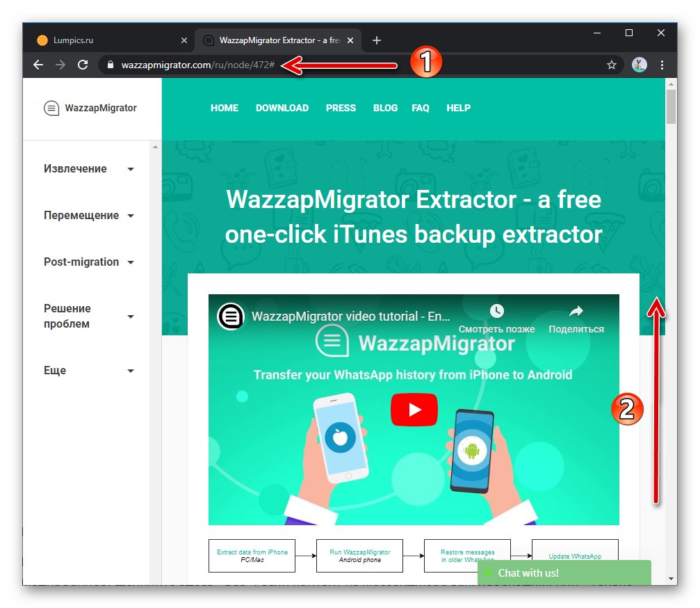Open the DOWNLOAD menu item
Screen dimensions: 700x608
(x=282, y=108)
